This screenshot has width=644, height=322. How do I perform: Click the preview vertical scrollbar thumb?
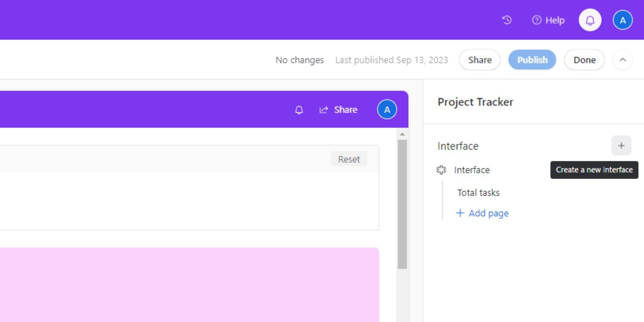402,203
